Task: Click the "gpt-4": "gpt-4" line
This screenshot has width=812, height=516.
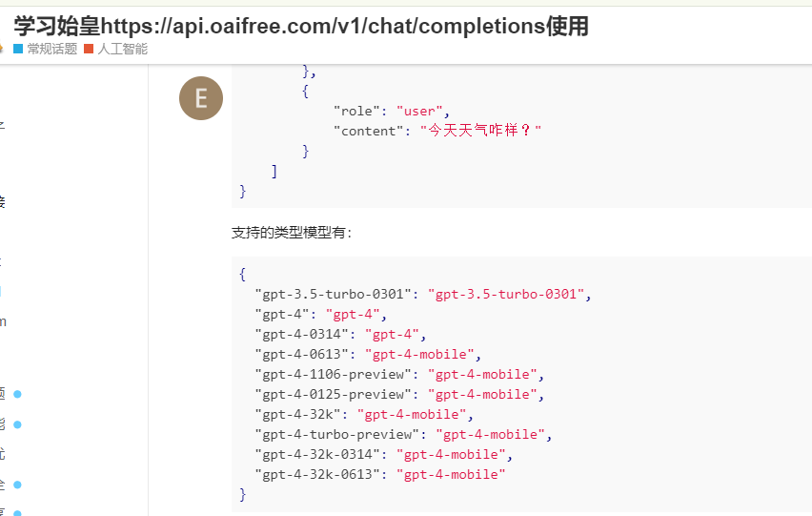Action: pyautogui.click(x=320, y=315)
